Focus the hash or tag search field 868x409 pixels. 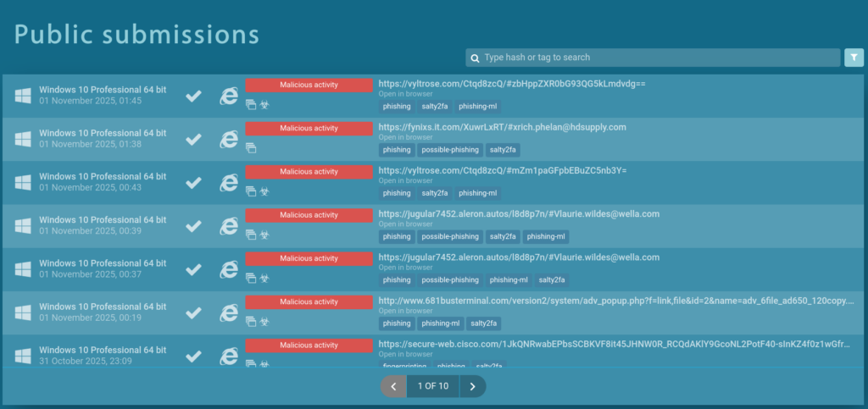[x=657, y=58]
